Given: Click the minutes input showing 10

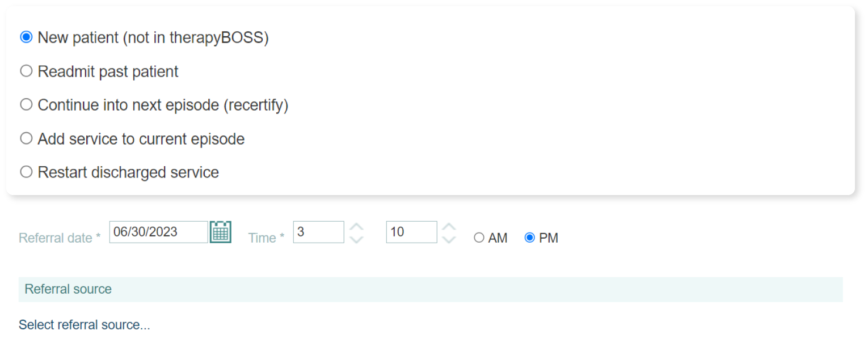Looking at the screenshot, I should 411,232.
